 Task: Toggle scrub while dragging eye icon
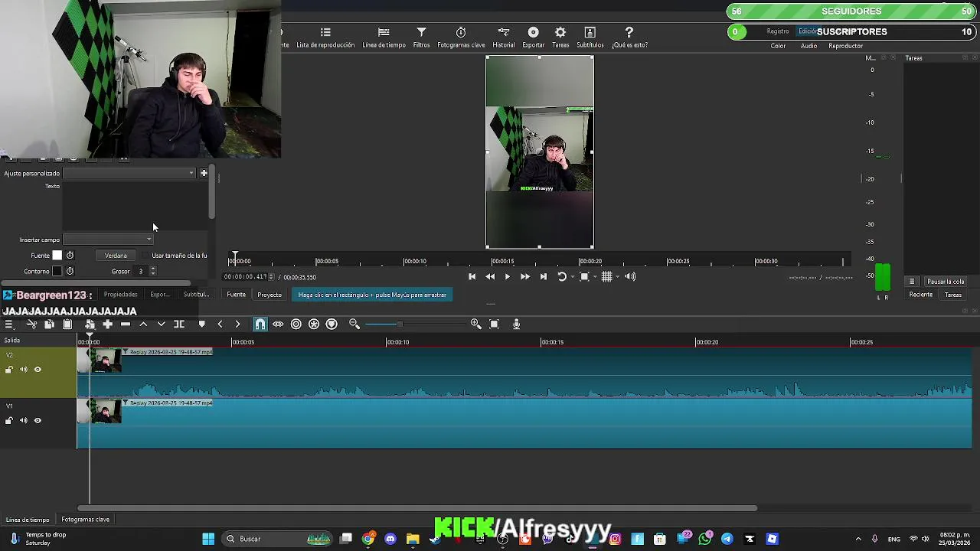point(278,324)
